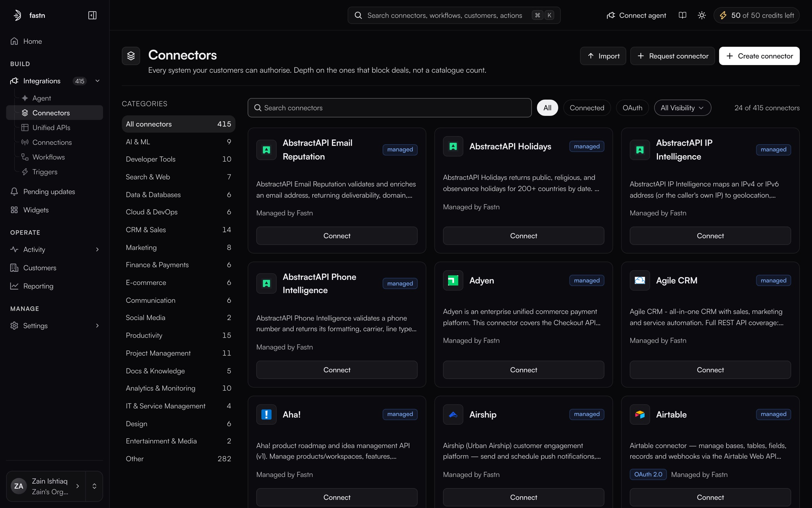Viewport: 812px width, 508px height.
Task: Open Home from the sidebar
Action: point(54,41)
